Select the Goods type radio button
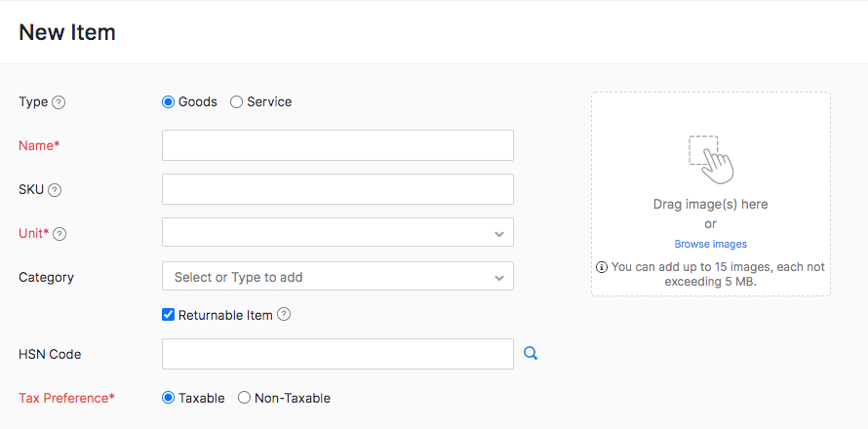The height and width of the screenshot is (429, 868). 168,102
